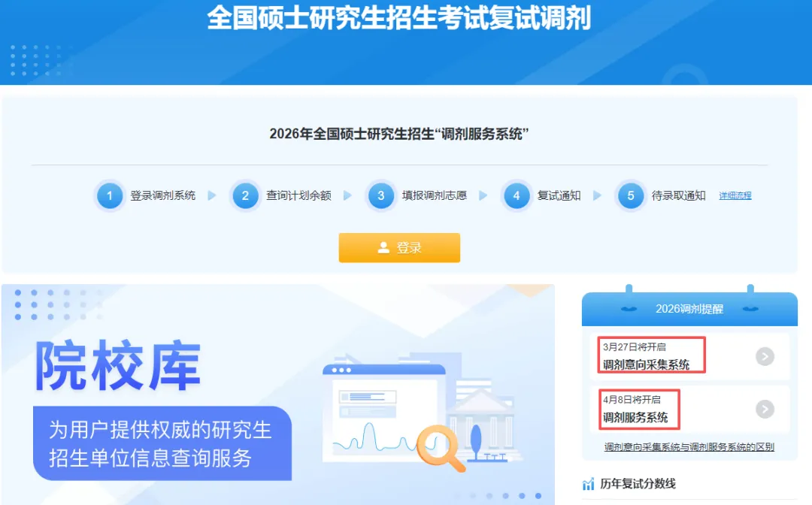
Task: Click the step 1 circle for 登录调剂系统
Action: coord(109,195)
